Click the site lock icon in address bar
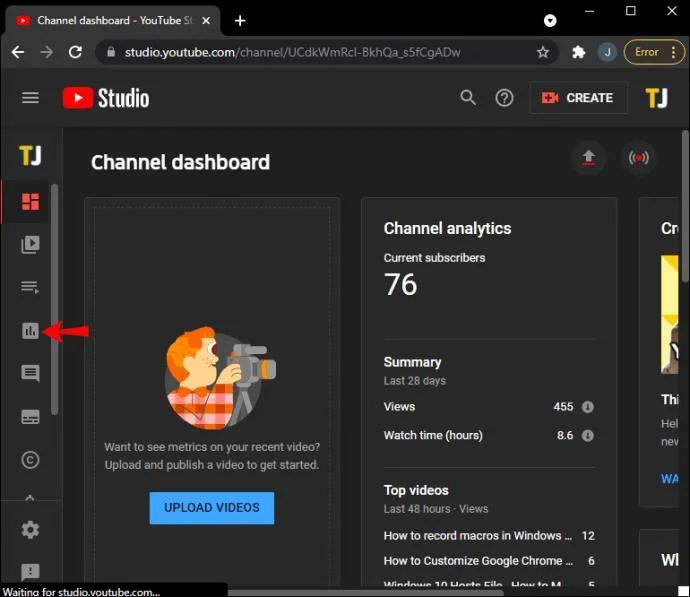The width and height of the screenshot is (690, 597). (x=111, y=52)
